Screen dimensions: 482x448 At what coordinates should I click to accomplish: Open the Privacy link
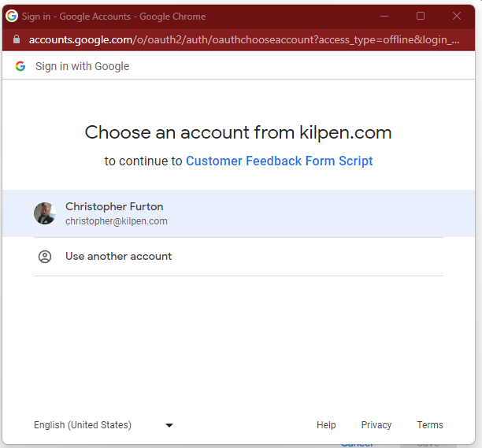(376, 425)
